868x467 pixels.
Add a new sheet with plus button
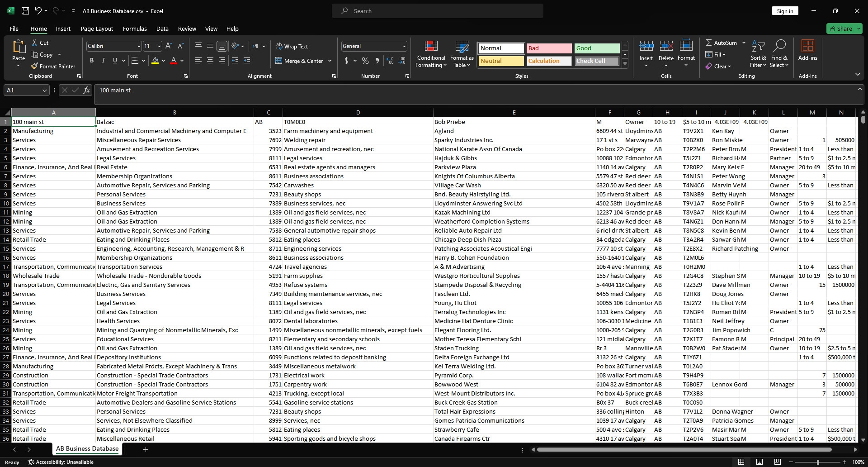pos(146,449)
